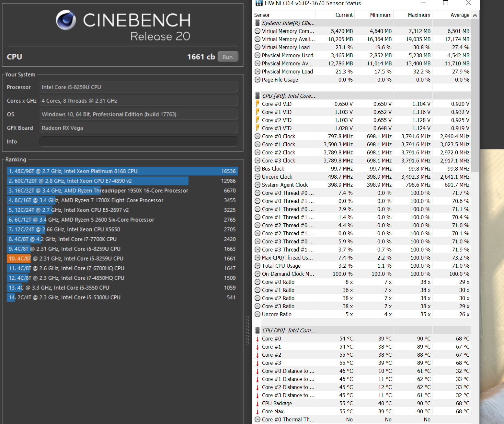Maximize the HWiNFO64 Sensor Status window
This screenshot has height=424, width=504.
(x=445, y=3)
